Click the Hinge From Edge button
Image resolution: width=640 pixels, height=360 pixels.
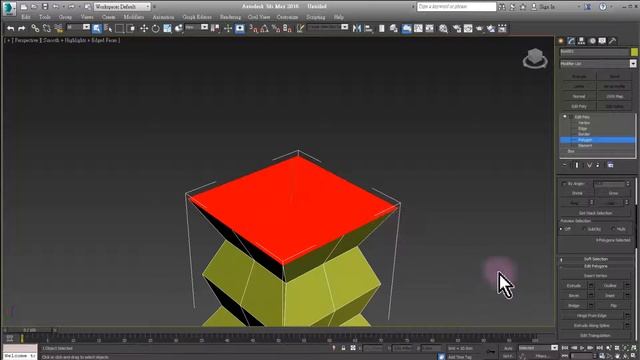tap(592, 316)
